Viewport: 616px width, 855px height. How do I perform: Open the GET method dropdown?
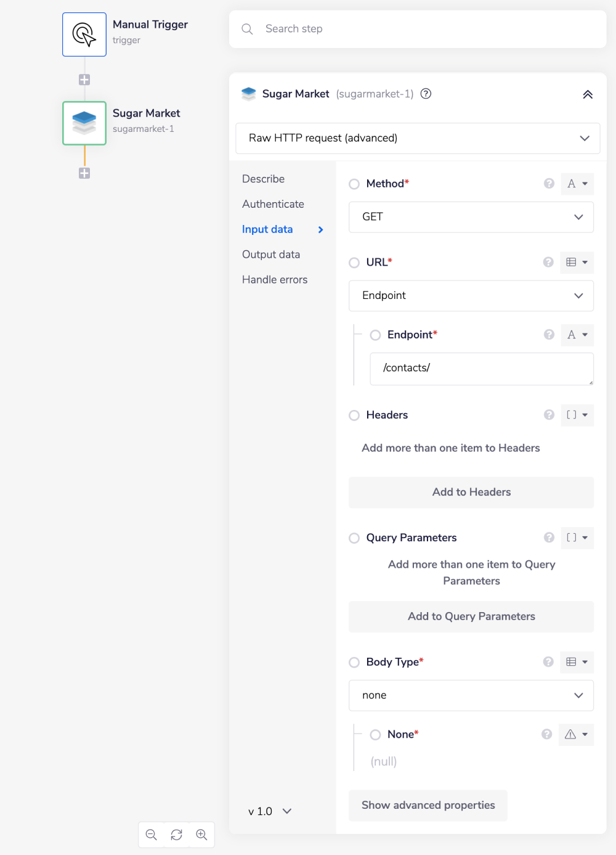pyautogui.click(x=471, y=217)
